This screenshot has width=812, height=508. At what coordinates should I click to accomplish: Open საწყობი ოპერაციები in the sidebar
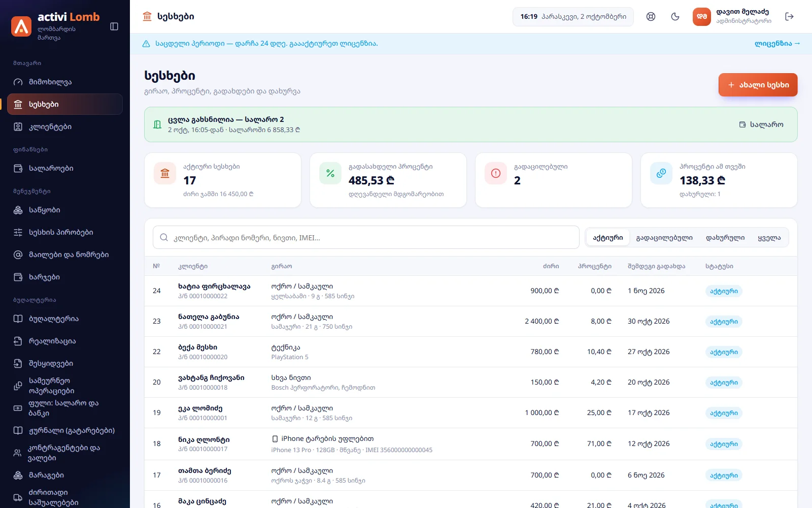65,386
